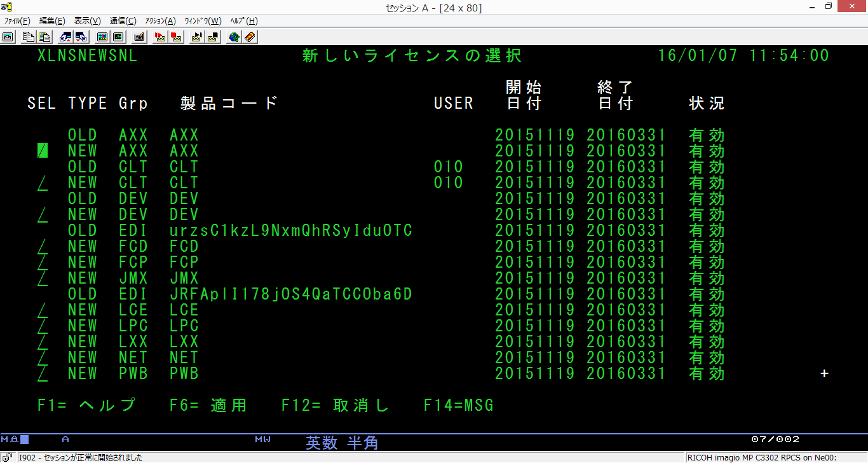Image resolution: width=868 pixels, height=463 pixels.
Task: Click the F12= 取消し function key text
Action: pos(335,406)
